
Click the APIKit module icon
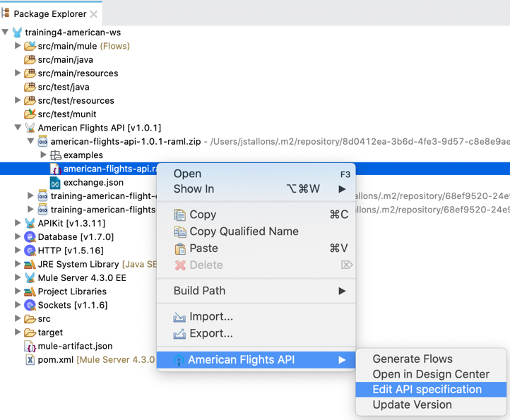[30, 223]
